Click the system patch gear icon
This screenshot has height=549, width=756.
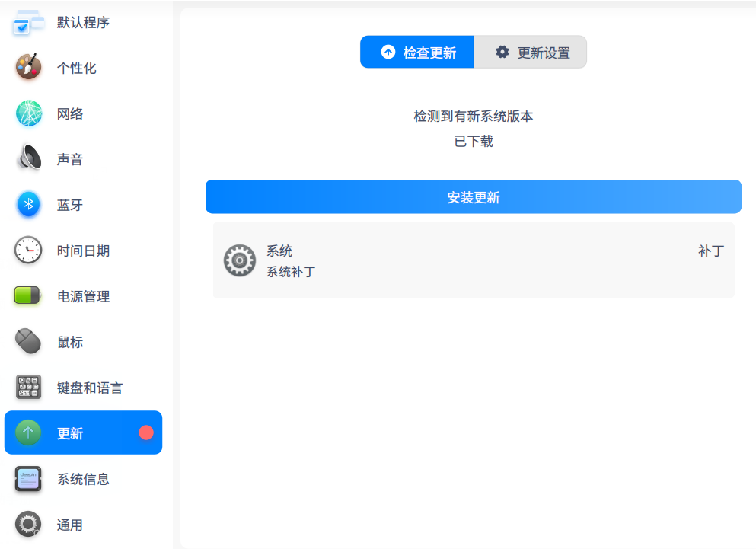coord(239,260)
